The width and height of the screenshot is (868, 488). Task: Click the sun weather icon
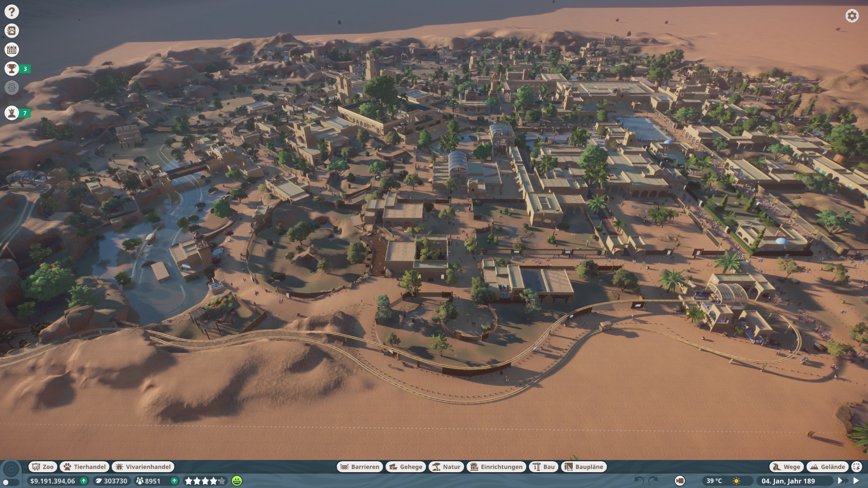[737, 481]
